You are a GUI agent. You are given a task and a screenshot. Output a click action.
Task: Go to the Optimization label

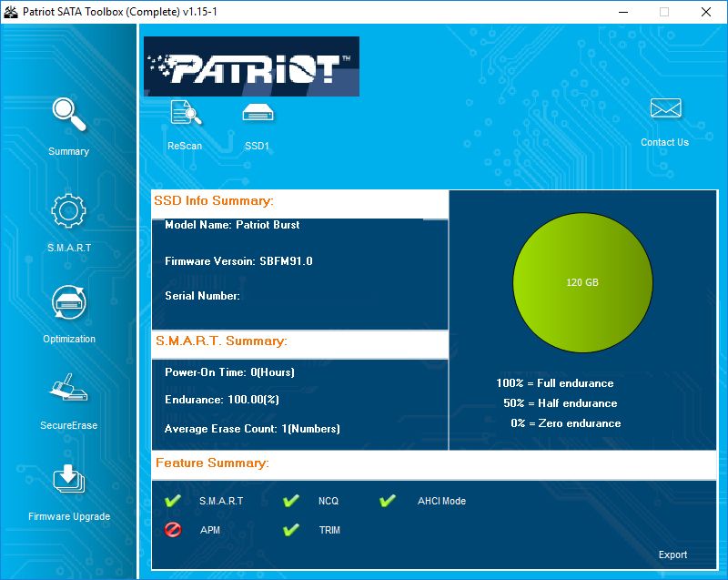coord(69,339)
